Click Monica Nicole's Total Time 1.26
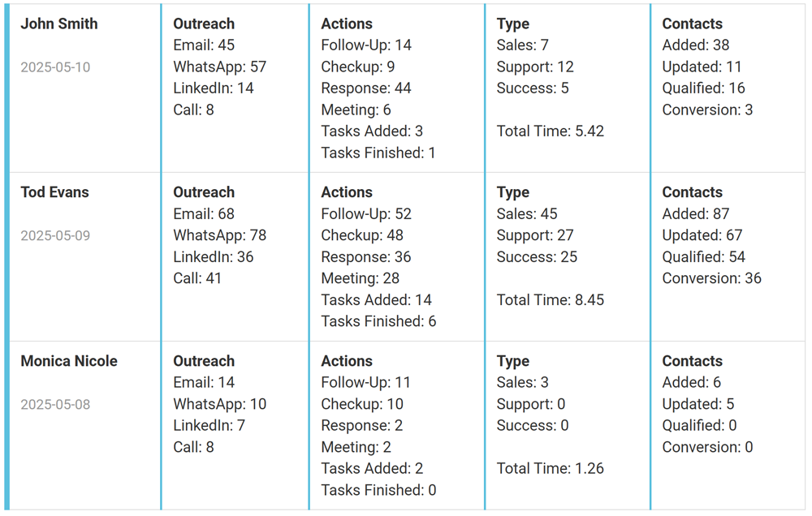Viewport: 812px width, 516px height. click(551, 469)
